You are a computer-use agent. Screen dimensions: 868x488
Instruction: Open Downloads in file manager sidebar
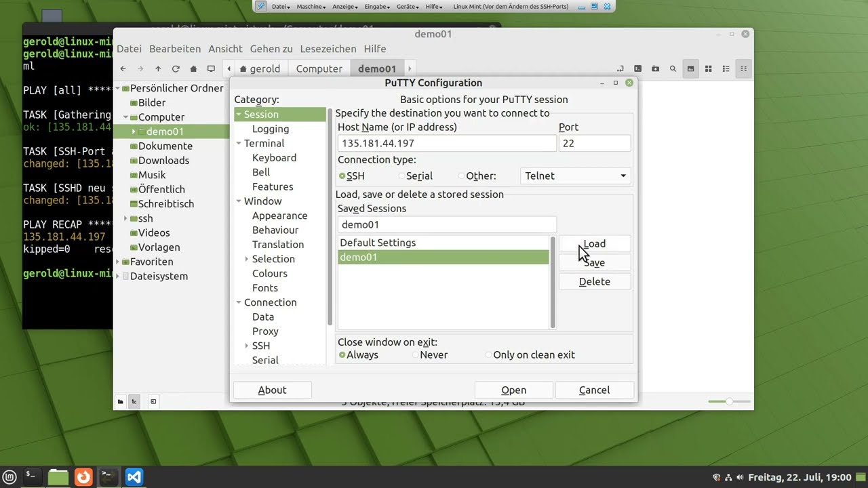coord(163,161)
